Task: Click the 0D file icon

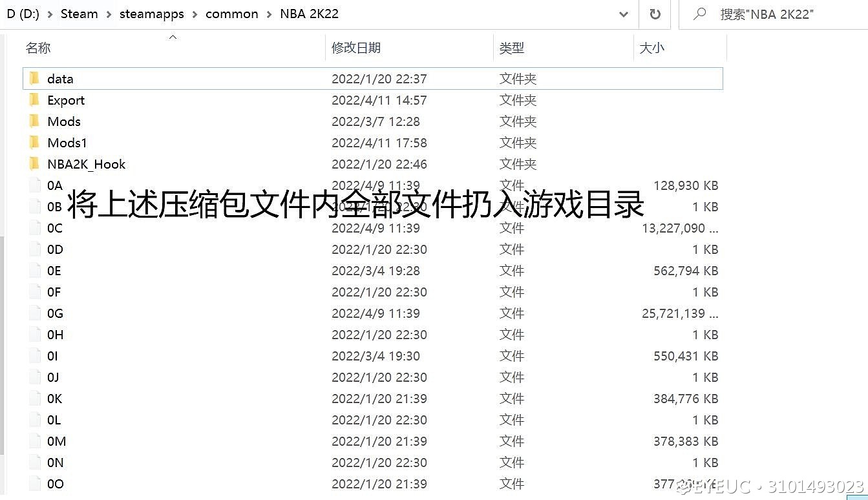Action: 35,249
